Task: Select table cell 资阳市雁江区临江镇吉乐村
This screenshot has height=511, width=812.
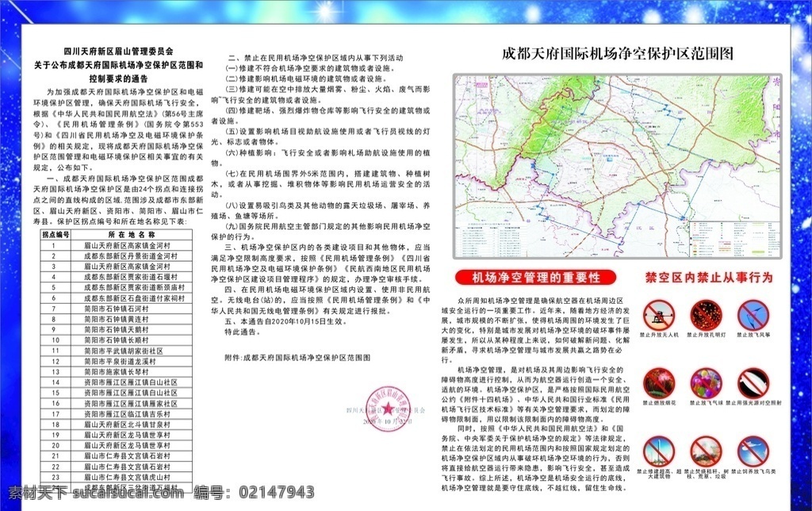Action: tap(132, 413)
